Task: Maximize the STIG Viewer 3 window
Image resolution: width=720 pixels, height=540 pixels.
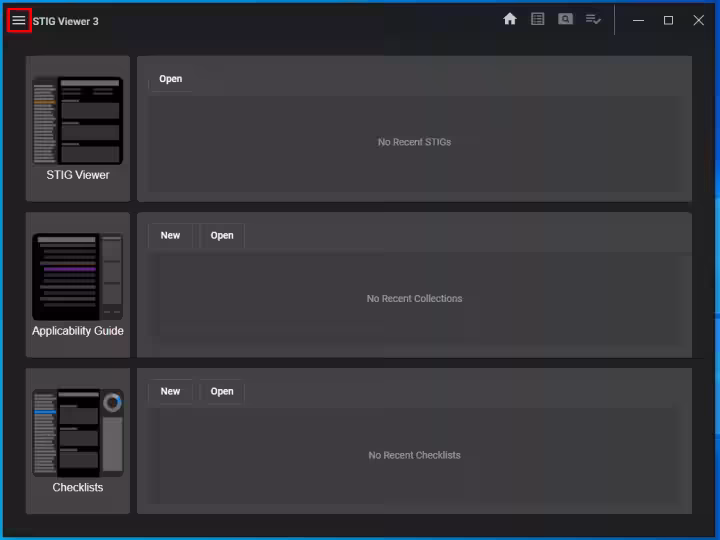Action: 668,20
